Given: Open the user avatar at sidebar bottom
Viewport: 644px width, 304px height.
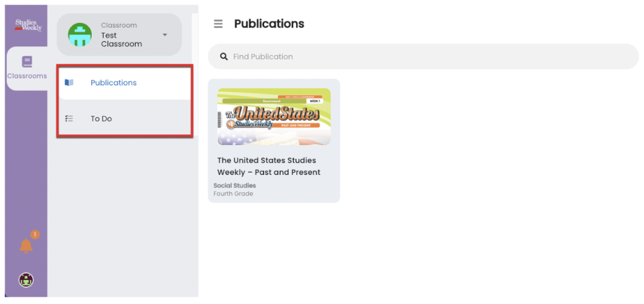Looking at the screenshot, I should coord(26,280).
